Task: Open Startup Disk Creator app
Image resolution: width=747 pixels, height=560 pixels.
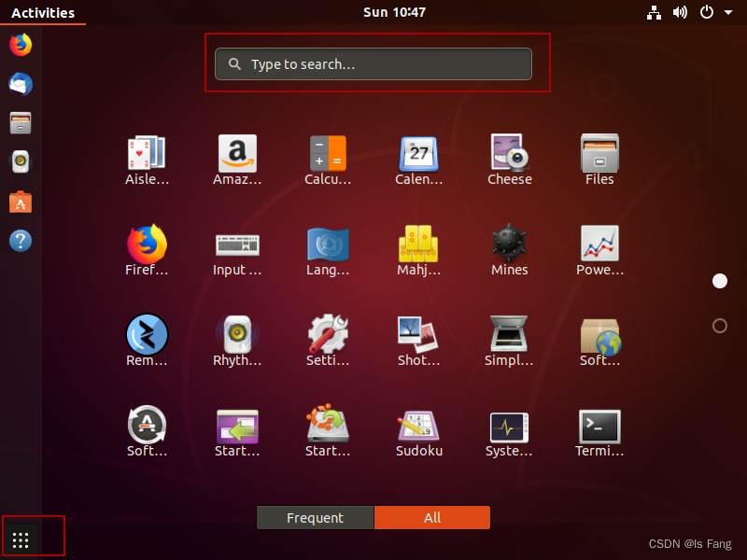Action: tap(328, 431)
